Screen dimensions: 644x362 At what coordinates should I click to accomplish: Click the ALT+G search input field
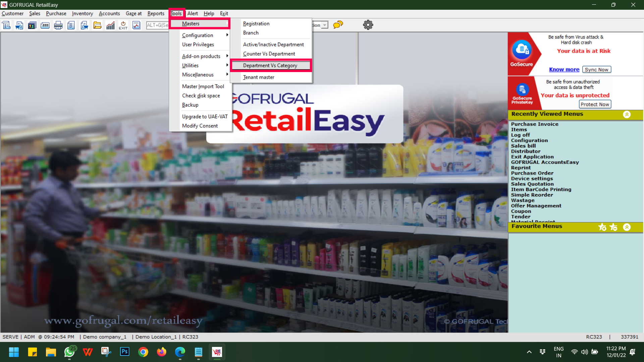tap(157, 25)
